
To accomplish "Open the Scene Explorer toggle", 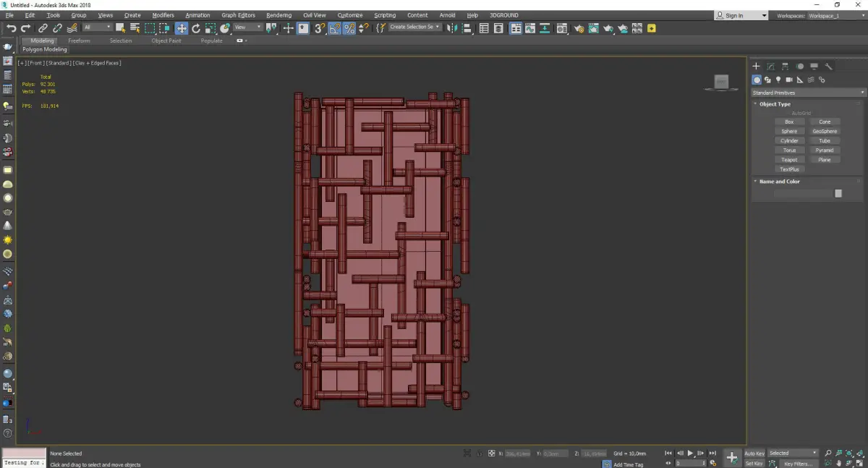I will point(484,28).
